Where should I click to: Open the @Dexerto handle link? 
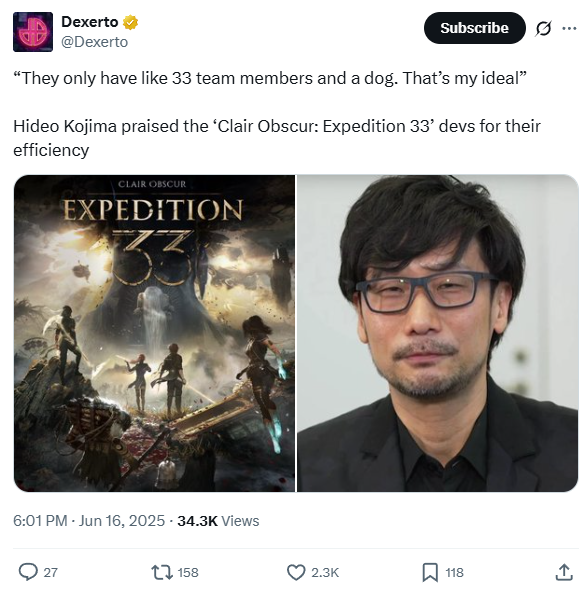pos(95,42)
